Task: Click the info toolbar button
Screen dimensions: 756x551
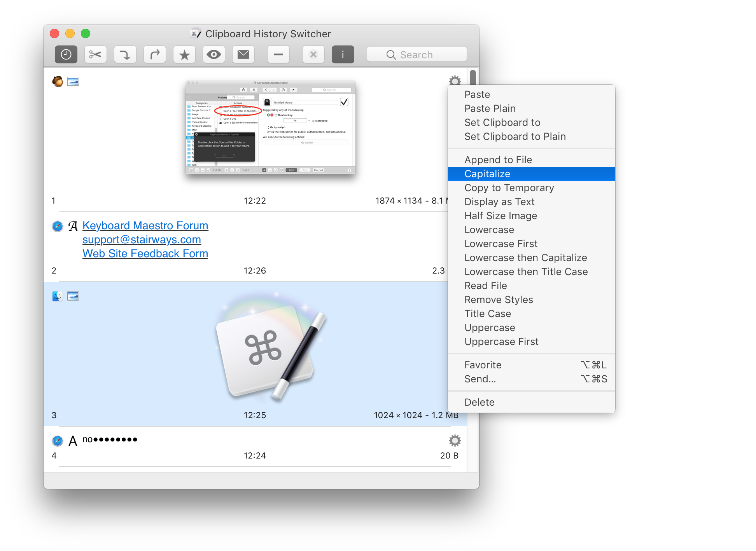Action: point(343,54)
